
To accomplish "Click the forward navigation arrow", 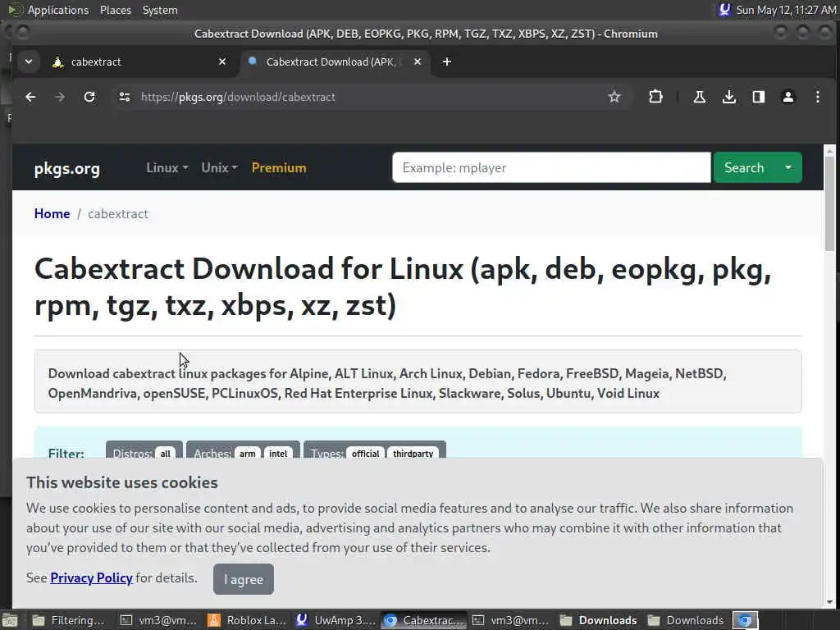I will click(60, 97).
